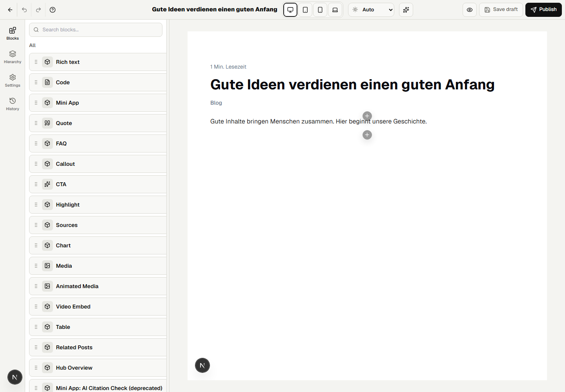565x392 pixels.
Task: Switch to laptop viewport preview
Action: [335, 10]
